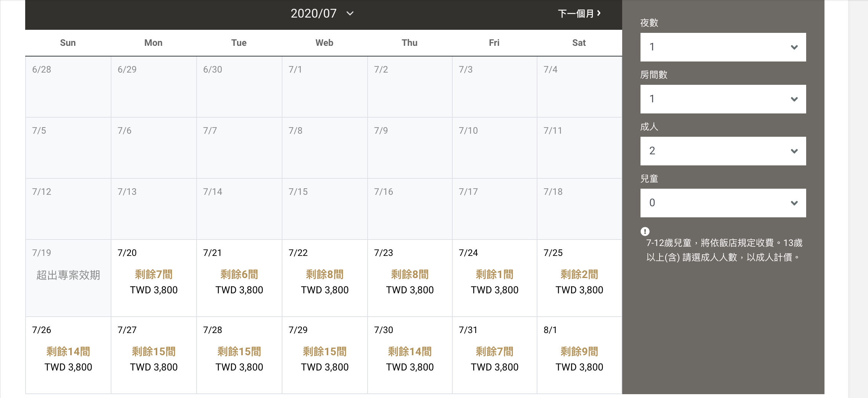Choose 7/22 with 剩餘8間
The height and width of the screenshot is (398, 868).
[325, 278]
